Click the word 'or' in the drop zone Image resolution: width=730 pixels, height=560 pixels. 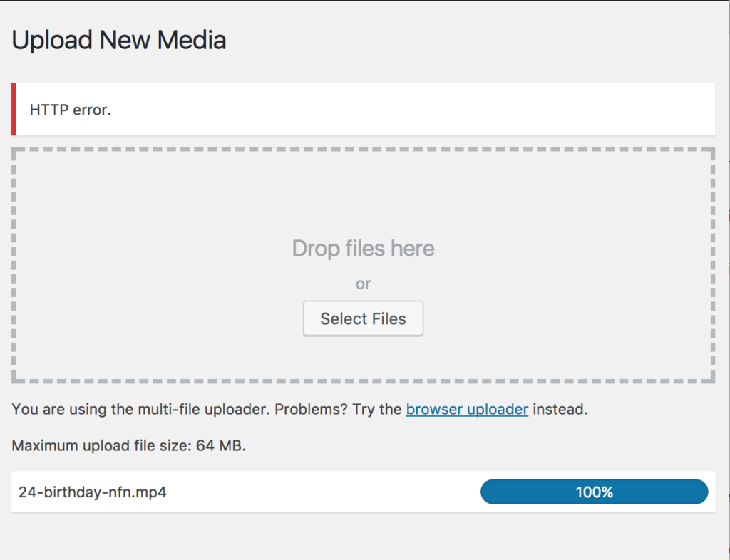[x=363, y=284]
